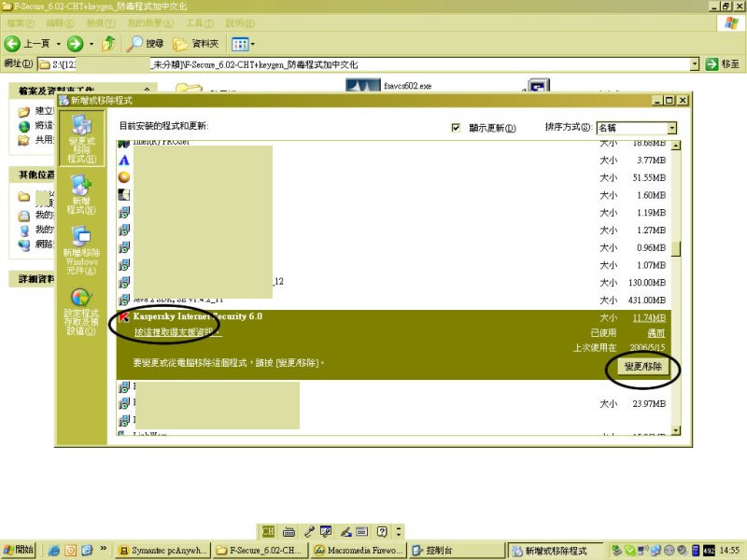Click the 偶而 usage frequency link
747x560 pixels.
coord(656,333)
